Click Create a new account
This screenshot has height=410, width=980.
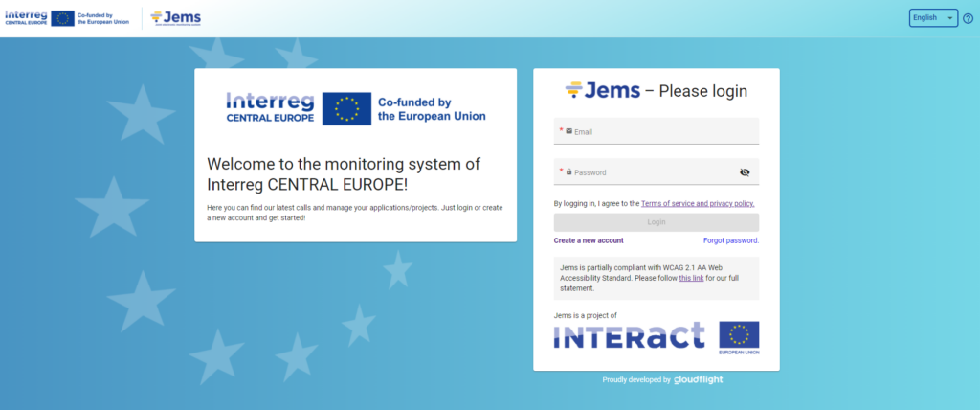click(x=589, y=240)
